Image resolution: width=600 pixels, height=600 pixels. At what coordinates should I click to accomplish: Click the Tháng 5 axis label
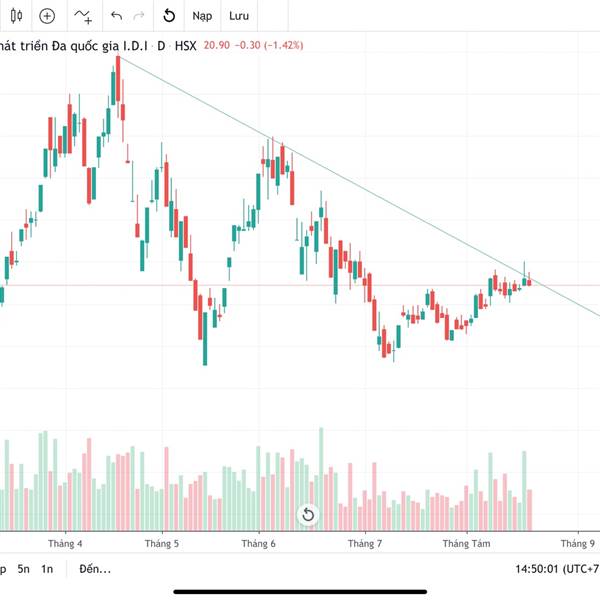(162, 544)
